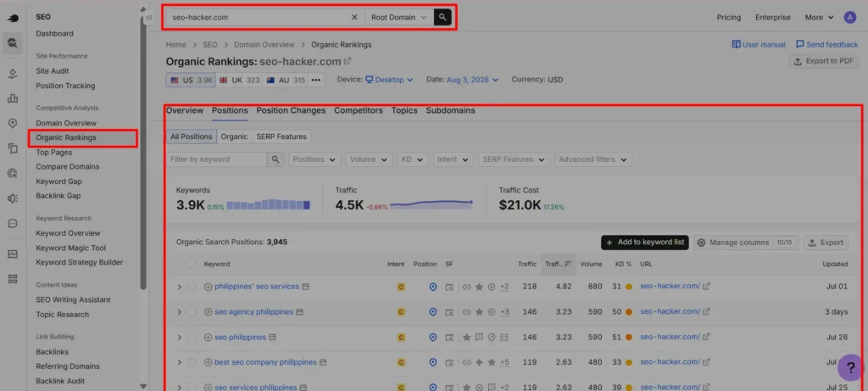Click Add to keyword list button
The width and height of the screenshot is (868, 391).
[x=645, y=243]
